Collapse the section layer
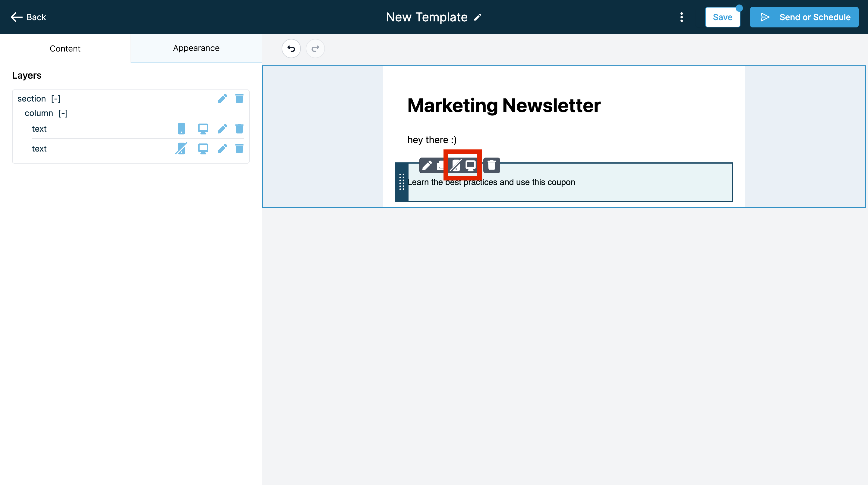Viewport: 868px width, 495px height. point(55,99)
